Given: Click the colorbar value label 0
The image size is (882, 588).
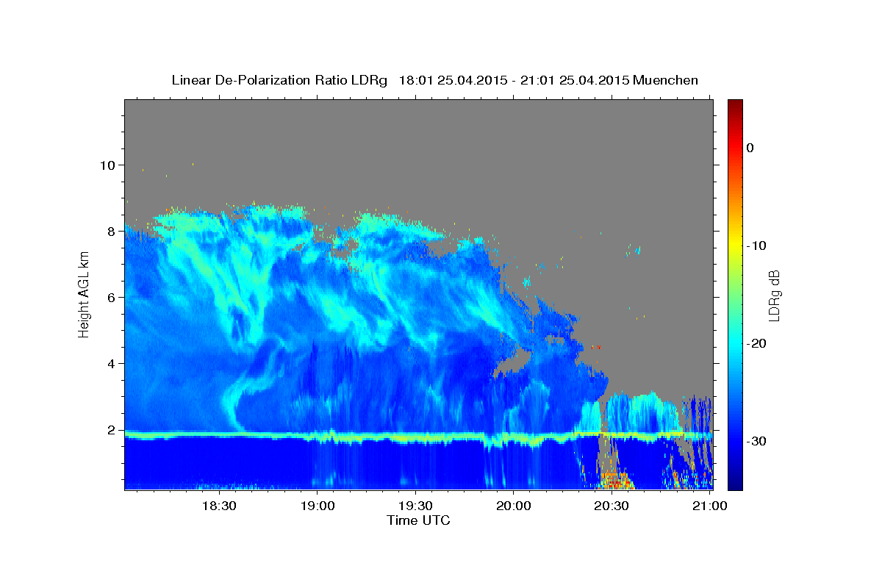Looking at the screenshot, I should tap(750, 148).
